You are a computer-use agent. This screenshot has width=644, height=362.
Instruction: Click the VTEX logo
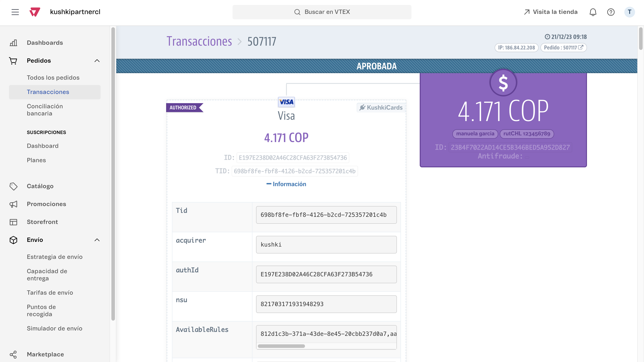coord(35,12)
